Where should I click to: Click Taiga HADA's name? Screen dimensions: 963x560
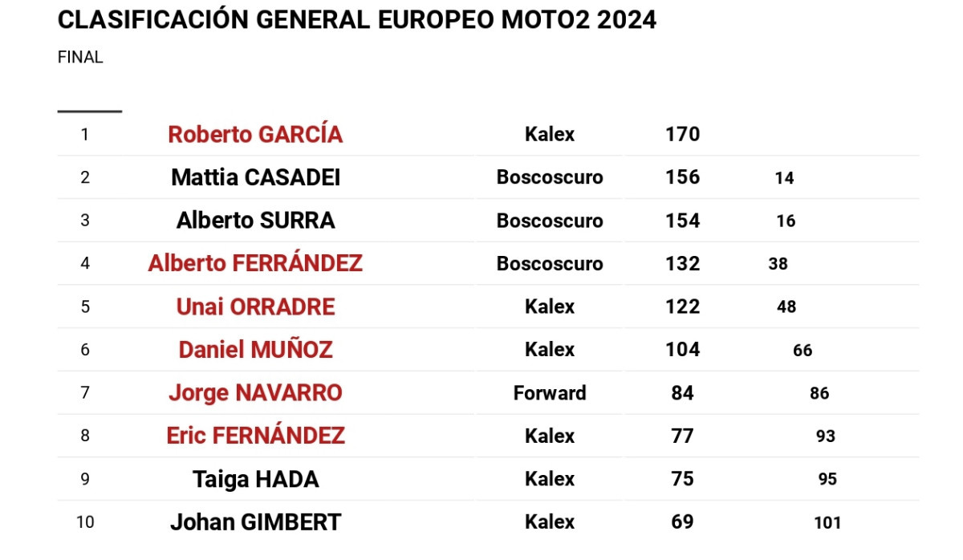255,479
